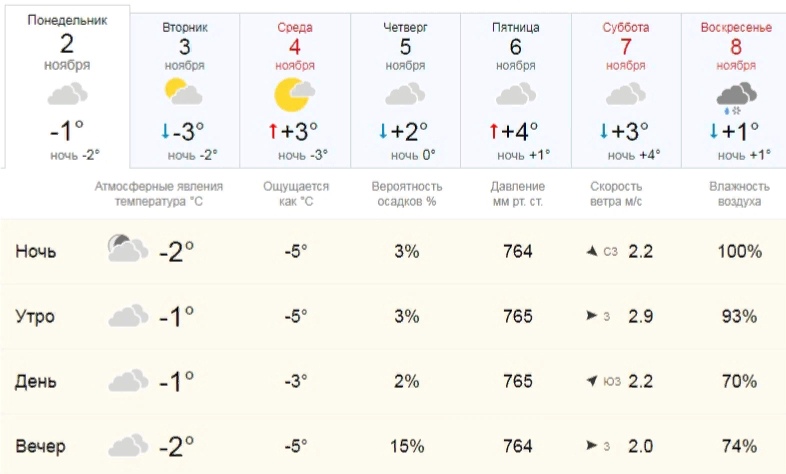This screenshot has height=474, width=786.
Task: Open Thursday 5 November forecast
Action: [405, 91]
